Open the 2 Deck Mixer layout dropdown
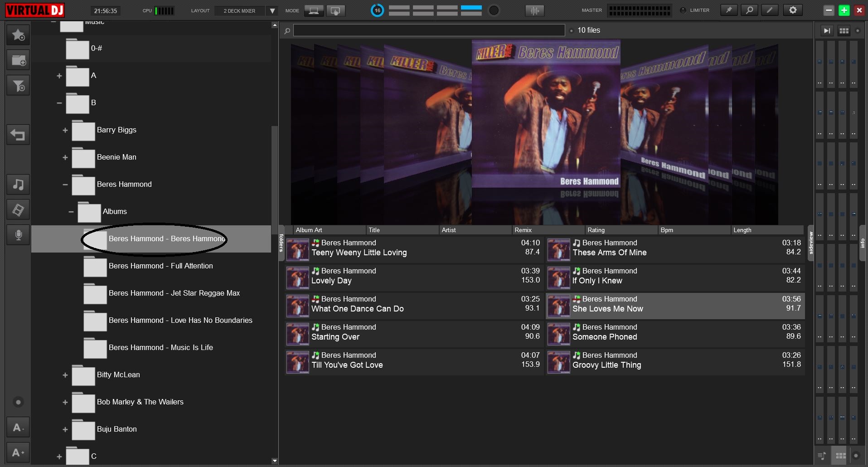Screen dimensions: 868x467 (272, 10)
